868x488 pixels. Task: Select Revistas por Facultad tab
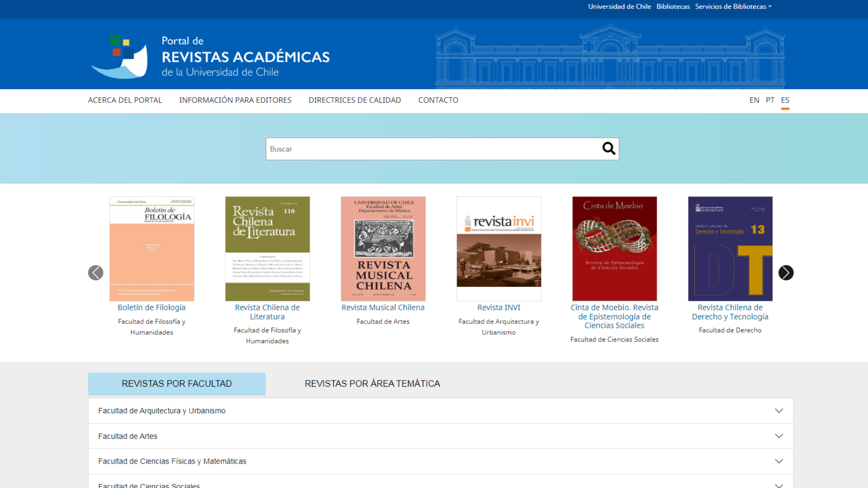click(177, 384)
